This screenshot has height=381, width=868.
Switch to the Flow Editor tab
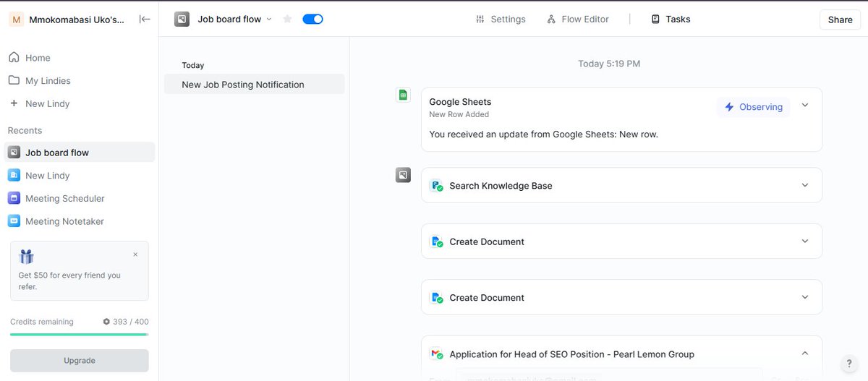[x=578, y=20]
